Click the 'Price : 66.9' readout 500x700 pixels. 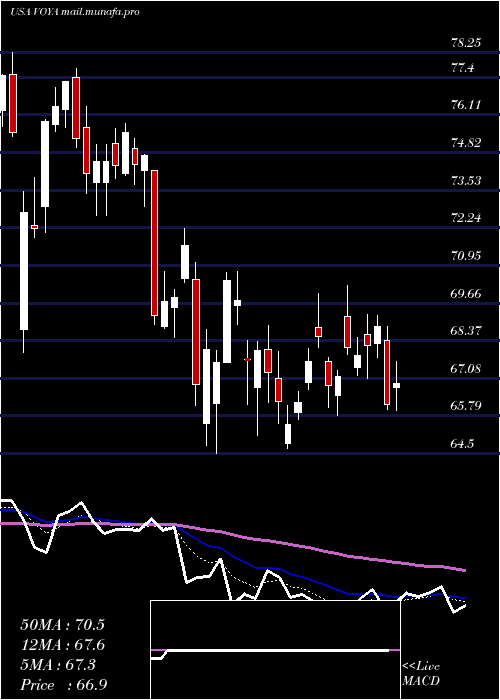(63, 685)
